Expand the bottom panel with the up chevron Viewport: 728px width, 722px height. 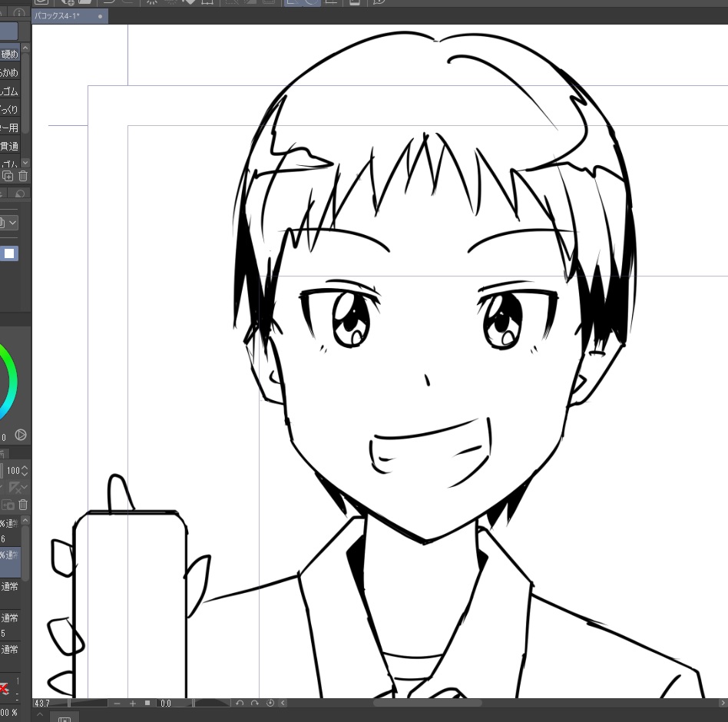(x=40, y=714)
